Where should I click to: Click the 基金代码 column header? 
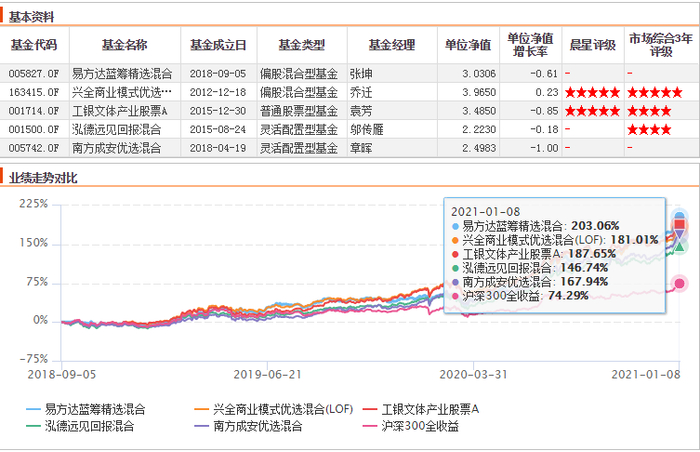(34, 45)
